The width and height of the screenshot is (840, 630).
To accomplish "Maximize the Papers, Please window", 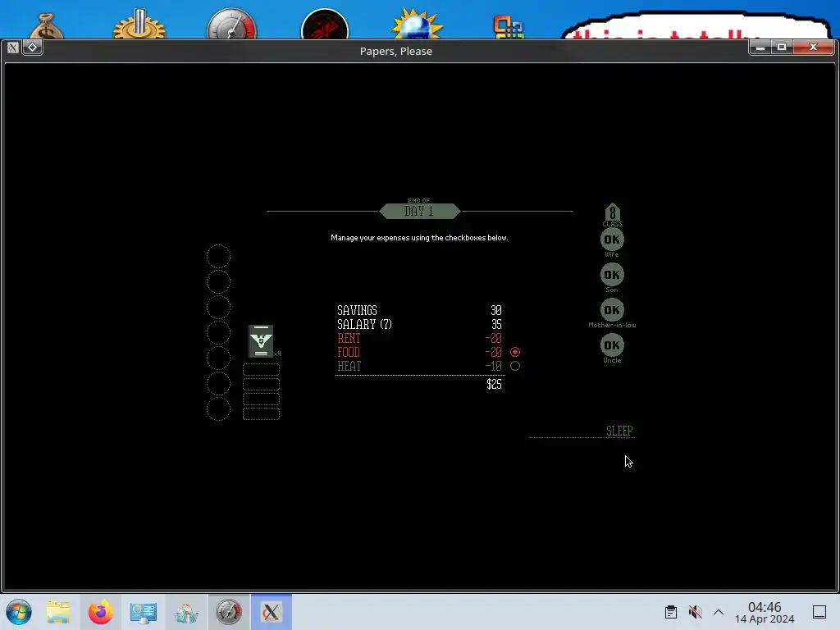I will [782, 47].
